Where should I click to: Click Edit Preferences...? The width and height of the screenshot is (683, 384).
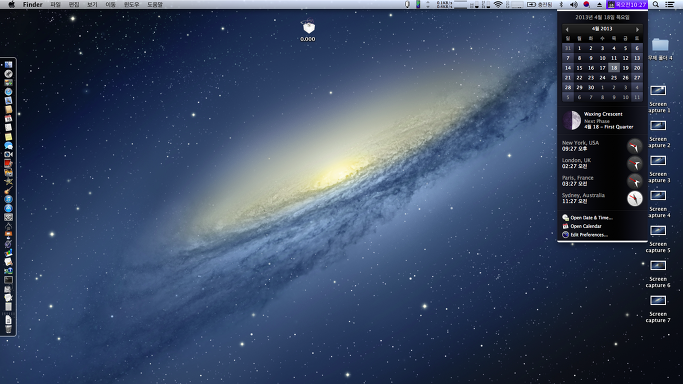(585, 235)
